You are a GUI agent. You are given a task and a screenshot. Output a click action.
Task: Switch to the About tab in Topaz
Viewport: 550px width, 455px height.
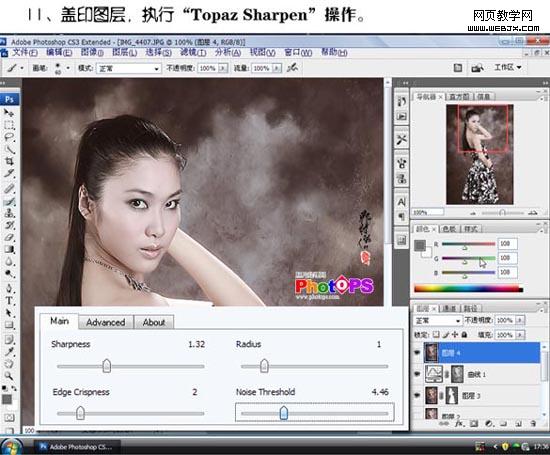point(154,322)
